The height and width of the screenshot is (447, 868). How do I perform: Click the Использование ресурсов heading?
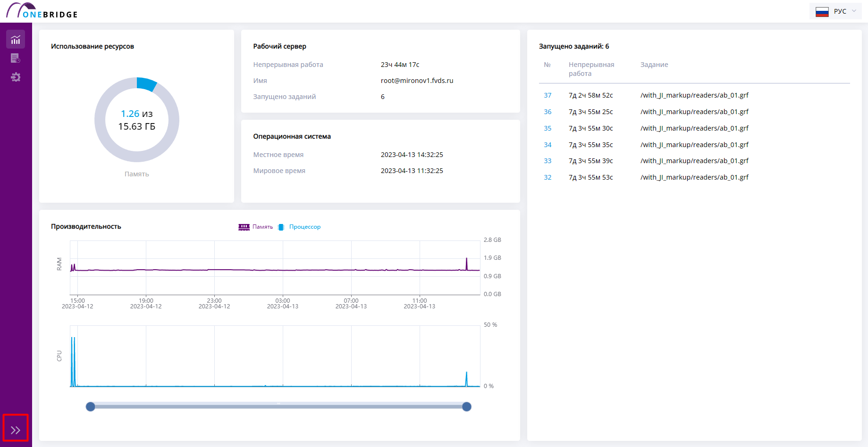[93, 46]
